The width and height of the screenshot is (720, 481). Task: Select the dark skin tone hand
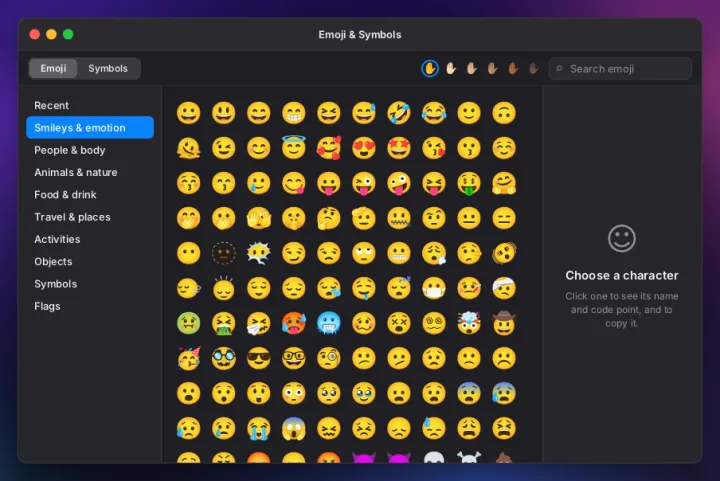[x=534, y=68]
